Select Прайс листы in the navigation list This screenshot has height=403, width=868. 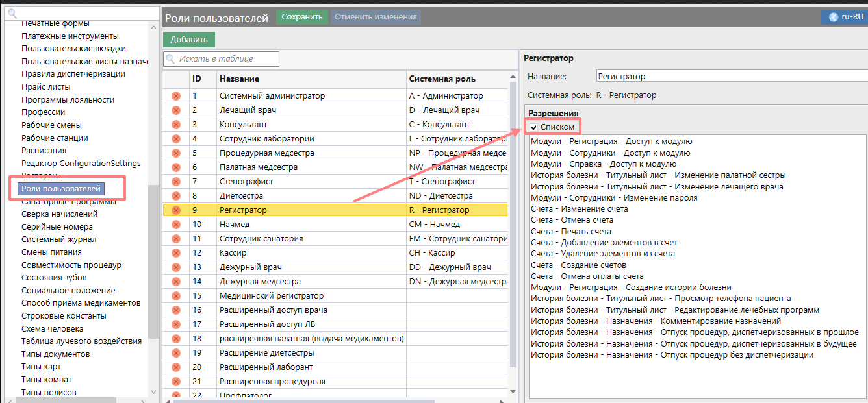coord(45,87)
